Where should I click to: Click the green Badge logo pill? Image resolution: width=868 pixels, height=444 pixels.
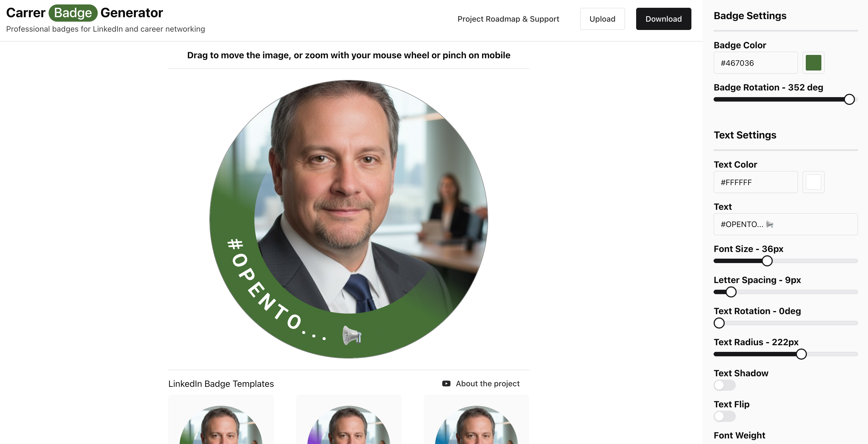73,13
